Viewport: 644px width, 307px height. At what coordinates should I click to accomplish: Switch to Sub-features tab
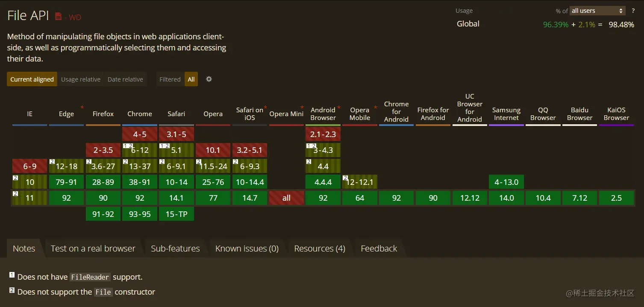pos(175,249)
